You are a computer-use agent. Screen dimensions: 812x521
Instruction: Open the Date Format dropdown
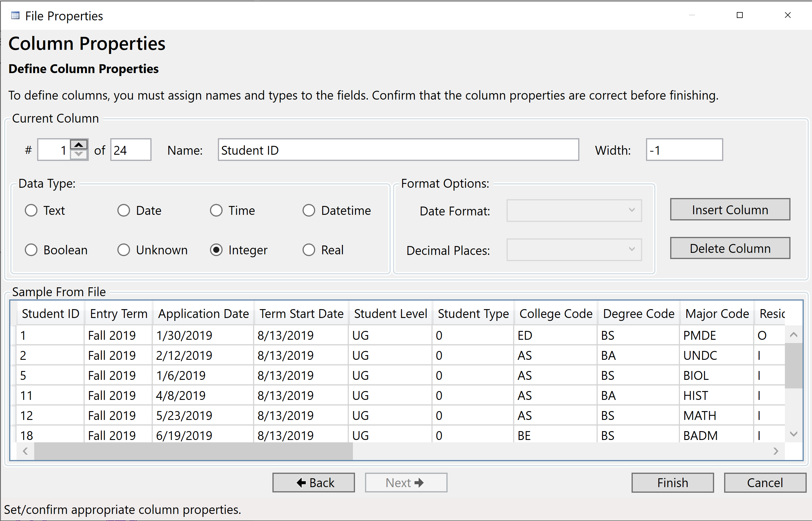coord(573,210)
